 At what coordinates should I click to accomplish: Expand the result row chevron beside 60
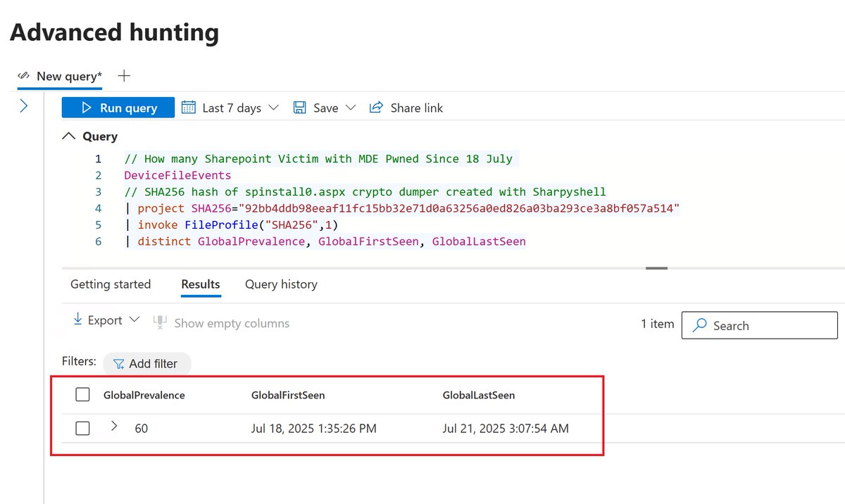(114, 426)
